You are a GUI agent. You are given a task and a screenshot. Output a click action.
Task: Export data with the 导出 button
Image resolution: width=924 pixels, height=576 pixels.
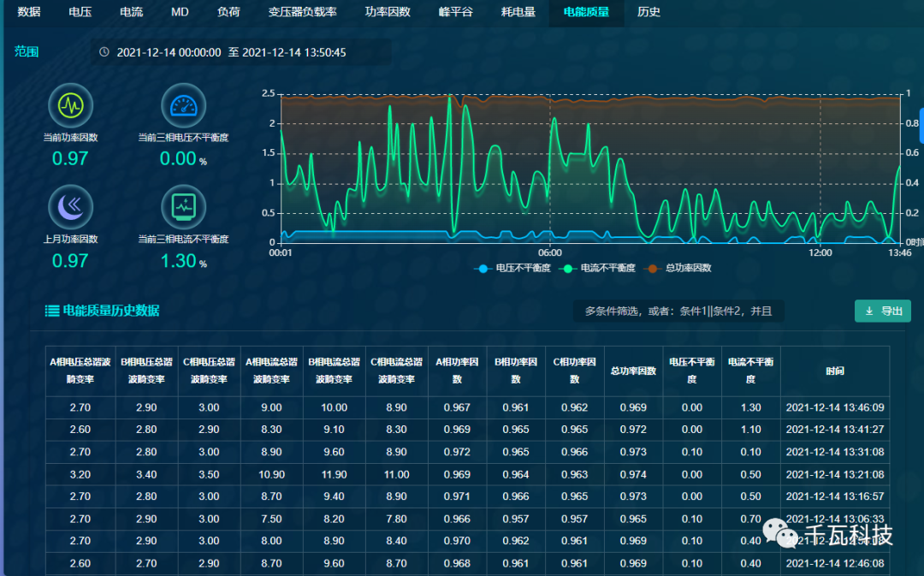pyautogui.click(x=883, y=312)
